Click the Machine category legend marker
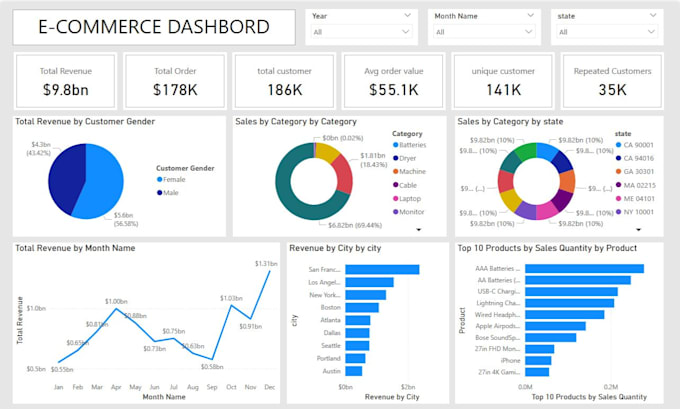Viewport: 680px width, 409px height. click(x=396, y=172)
